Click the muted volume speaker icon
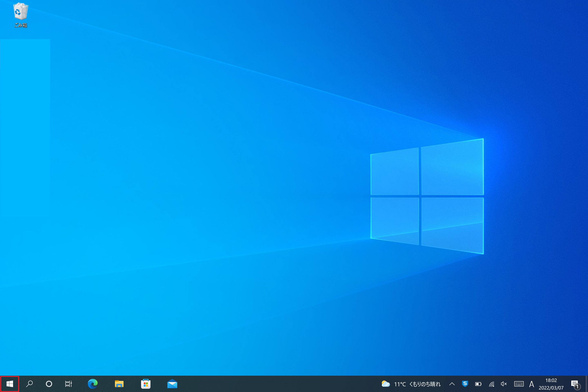588x392 pixels. click(x=504, y=384)
